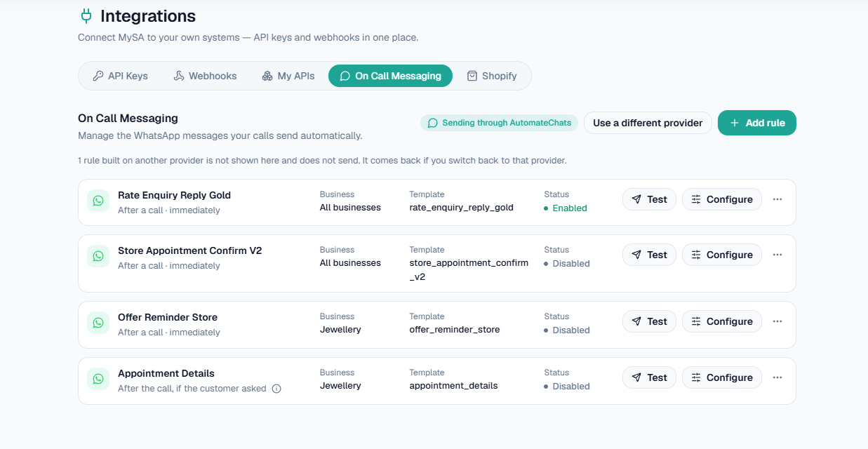
Task: Click the Sending through AutomateChats badge
Action: [x=500, y=123]
